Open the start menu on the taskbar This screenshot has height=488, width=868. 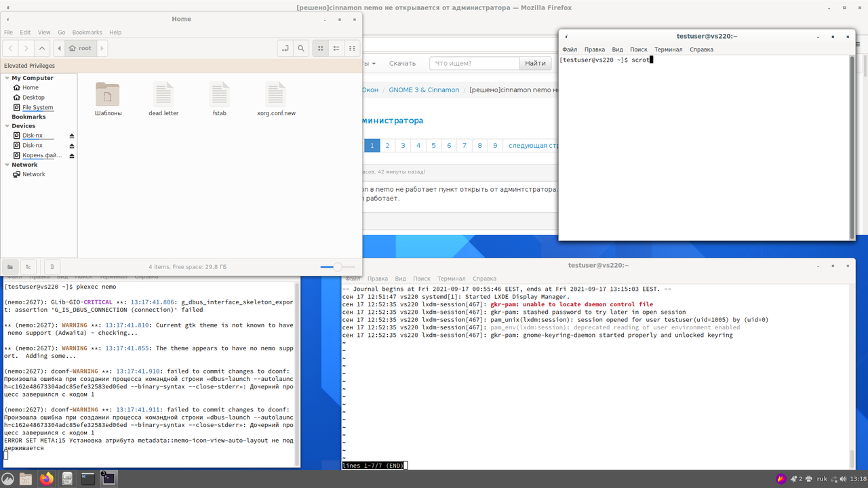pos(9,479)
